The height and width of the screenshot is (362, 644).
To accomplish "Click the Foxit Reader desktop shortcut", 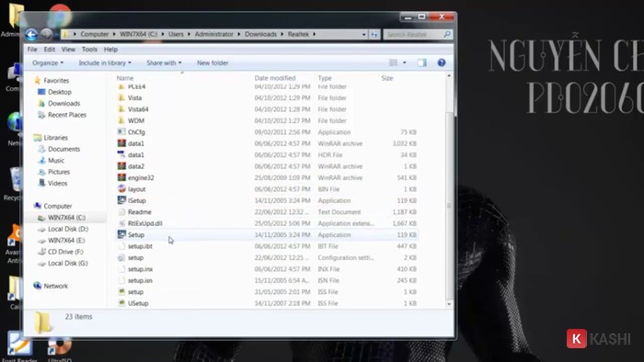I will pos(19,347).
